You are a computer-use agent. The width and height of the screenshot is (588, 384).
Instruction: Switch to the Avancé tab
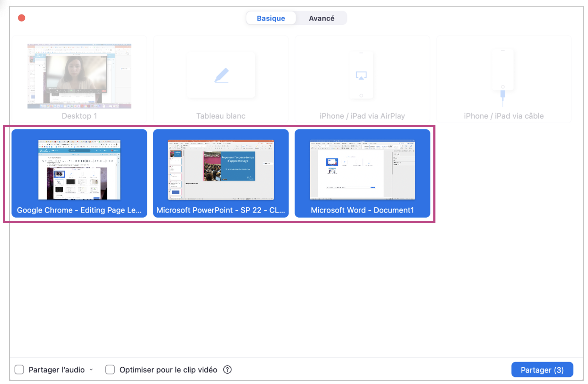tap(321, 18)
